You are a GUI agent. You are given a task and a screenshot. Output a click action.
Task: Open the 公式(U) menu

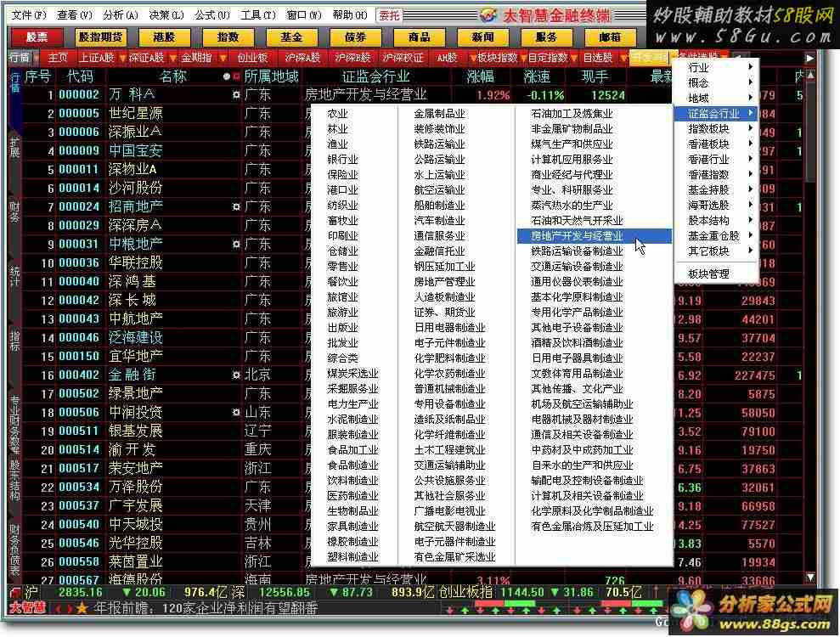212,15
